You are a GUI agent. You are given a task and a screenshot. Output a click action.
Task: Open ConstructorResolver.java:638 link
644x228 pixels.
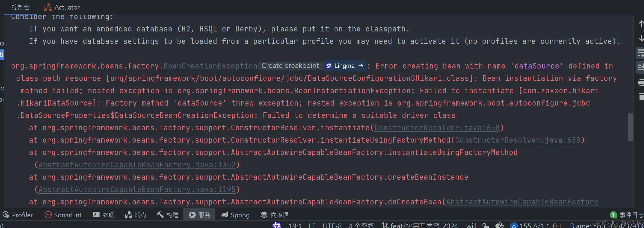coord(518,140)
